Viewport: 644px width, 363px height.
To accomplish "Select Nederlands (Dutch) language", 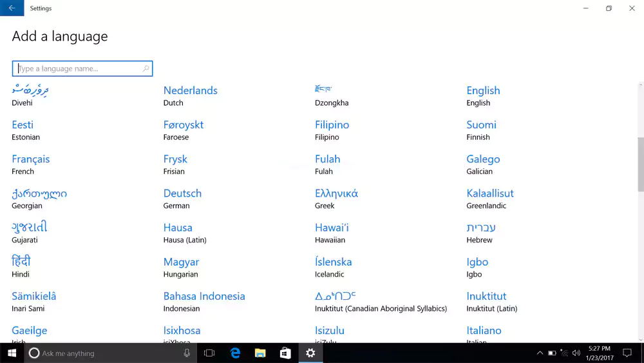I will coord(190,91).
